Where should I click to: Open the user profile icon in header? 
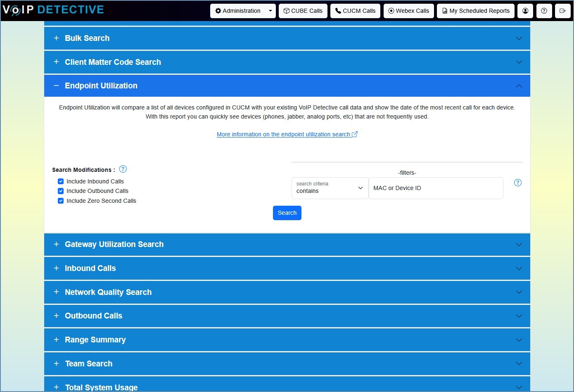tap(525, 11)
